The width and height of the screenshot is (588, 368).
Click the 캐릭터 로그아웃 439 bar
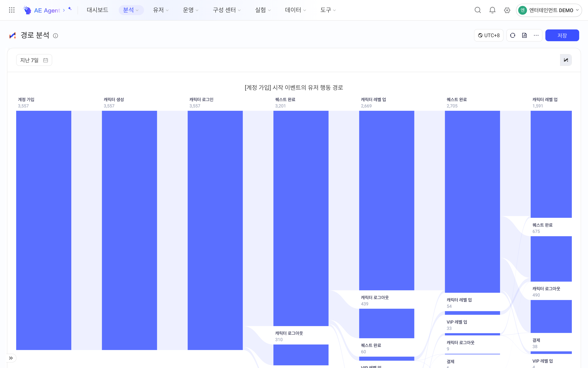coord(387,323)
